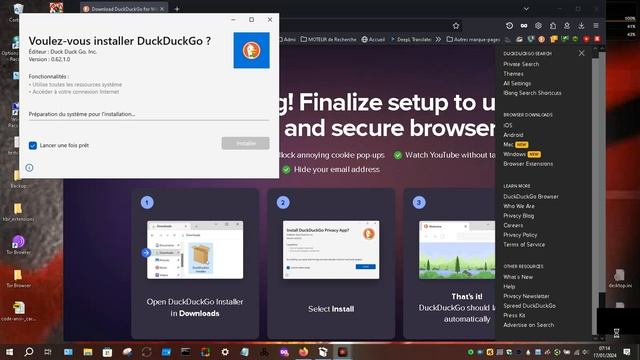Open 'Privacy Policy' link
This screenshot has width=640, height=360.
tap(520, 235)
